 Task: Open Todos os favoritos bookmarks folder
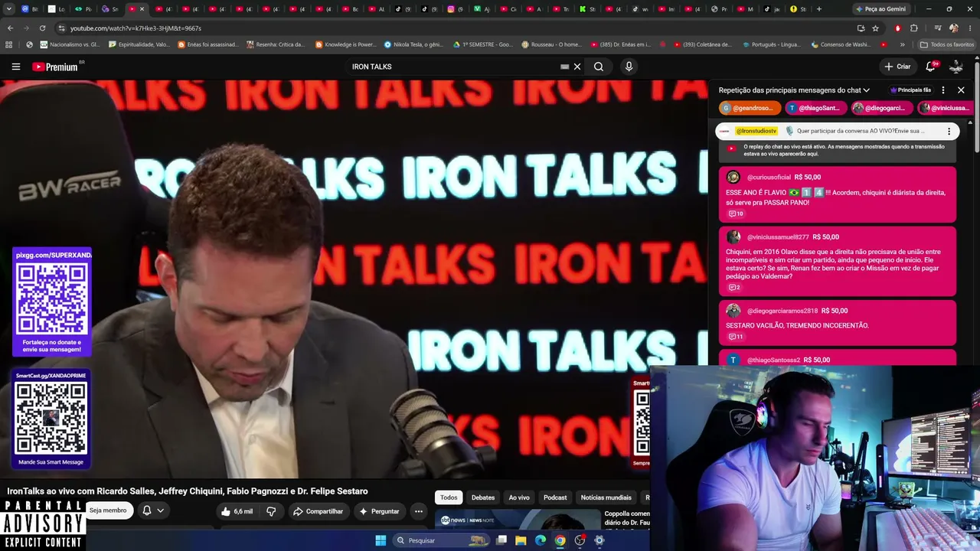pos(947,44)
